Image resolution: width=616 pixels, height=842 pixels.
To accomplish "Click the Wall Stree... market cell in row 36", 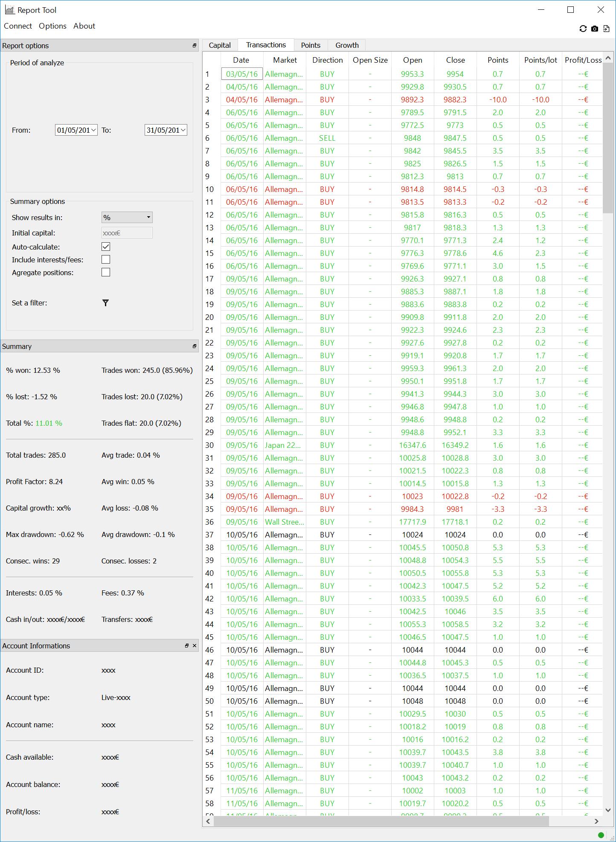I will coord(285,522).
